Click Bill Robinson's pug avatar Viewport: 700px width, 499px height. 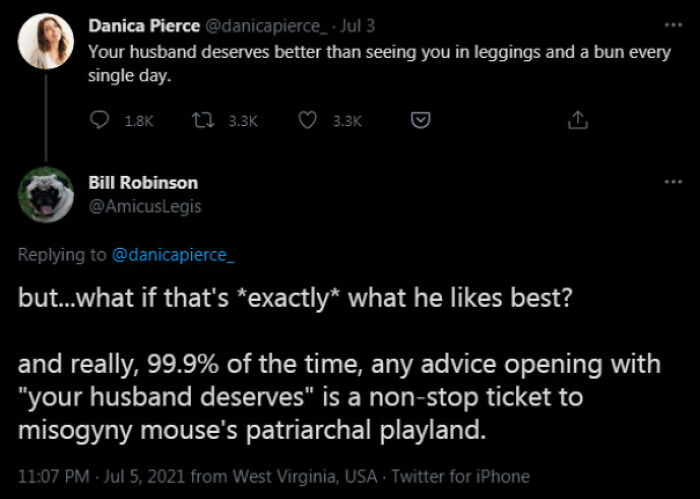tap(46, 194)
